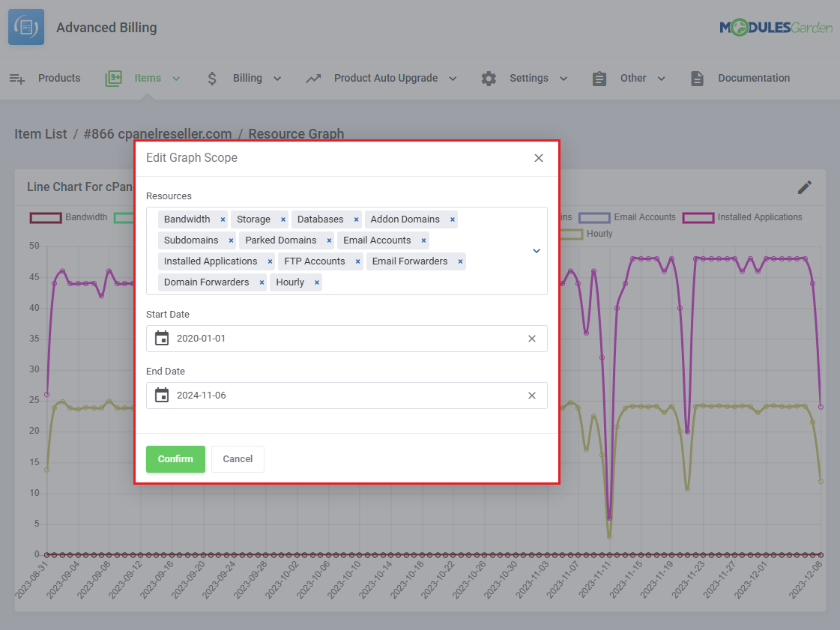Open the Documentation menu item
Screen dimensions: 840x630
click(754, 78)
